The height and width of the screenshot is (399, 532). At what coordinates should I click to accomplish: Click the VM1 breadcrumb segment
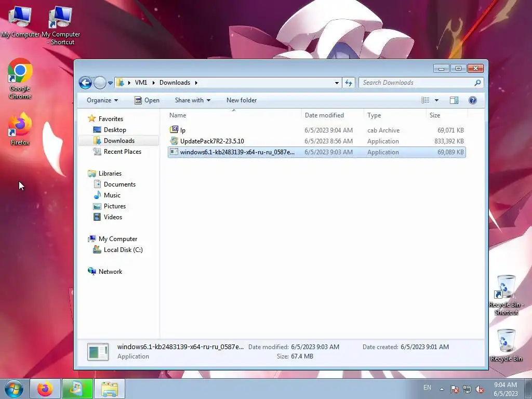(x=141, y=83)
